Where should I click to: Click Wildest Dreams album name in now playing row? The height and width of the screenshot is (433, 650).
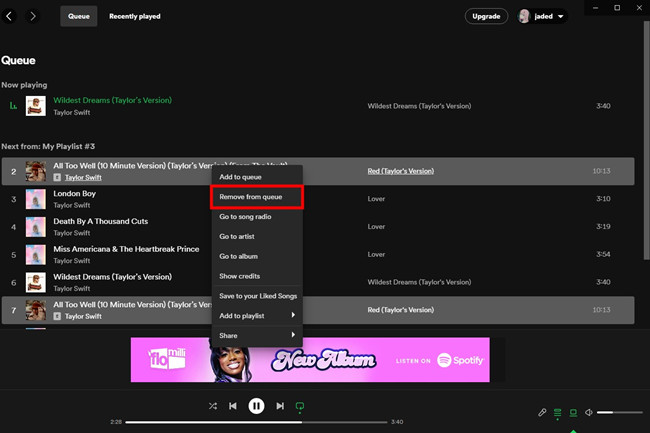tap(419, 106)
